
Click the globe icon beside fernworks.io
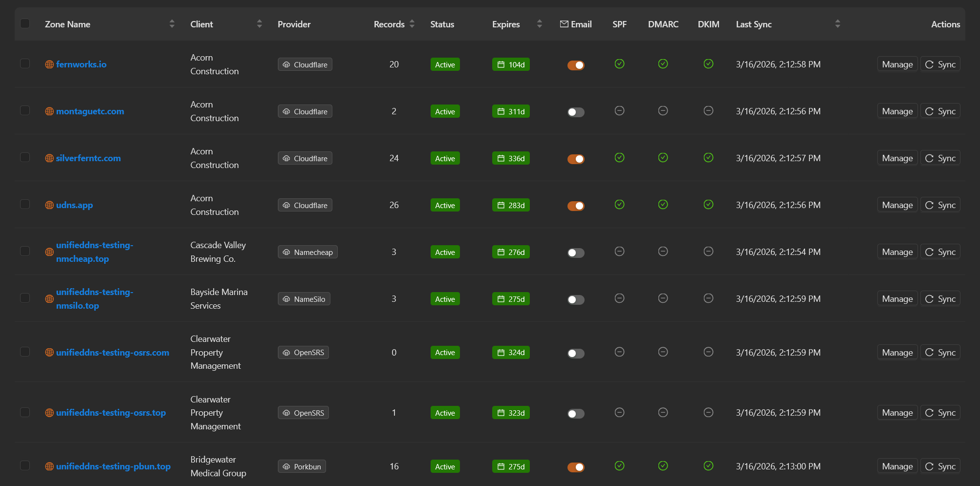click(x=49, y=64)
